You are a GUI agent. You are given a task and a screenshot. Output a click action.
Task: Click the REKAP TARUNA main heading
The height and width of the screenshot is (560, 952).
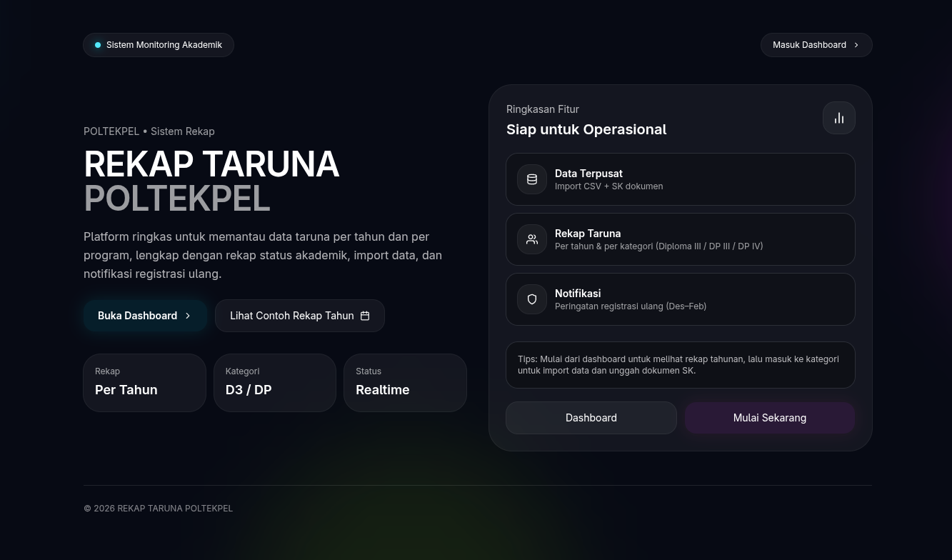pos(211,164)
